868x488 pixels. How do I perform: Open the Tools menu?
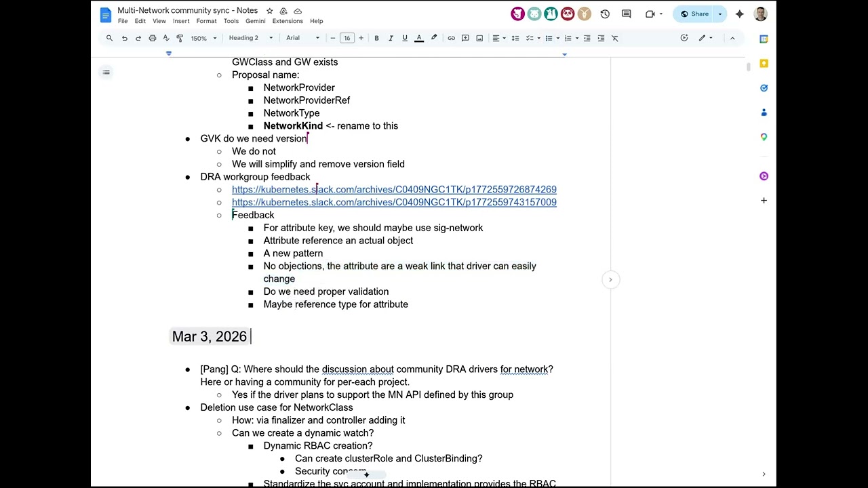(231, 21)
